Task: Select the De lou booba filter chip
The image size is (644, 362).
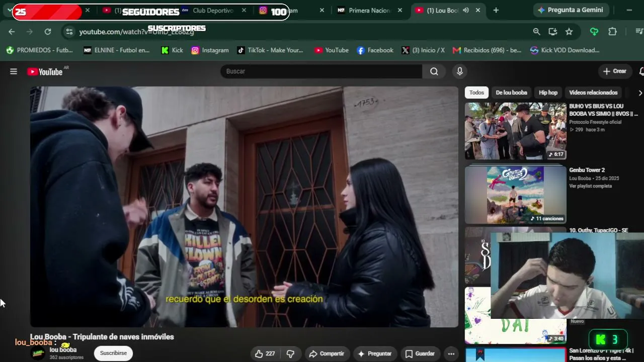Action: point(511,93)
